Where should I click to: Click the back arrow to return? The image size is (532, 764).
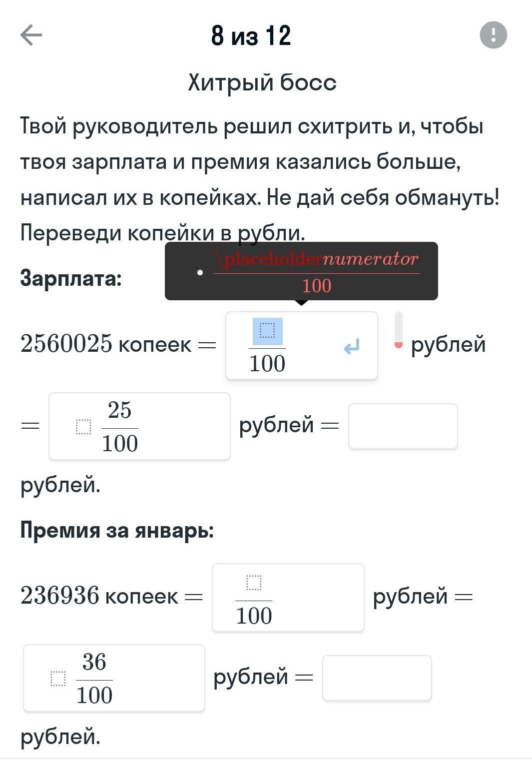[x=31, y=35]
